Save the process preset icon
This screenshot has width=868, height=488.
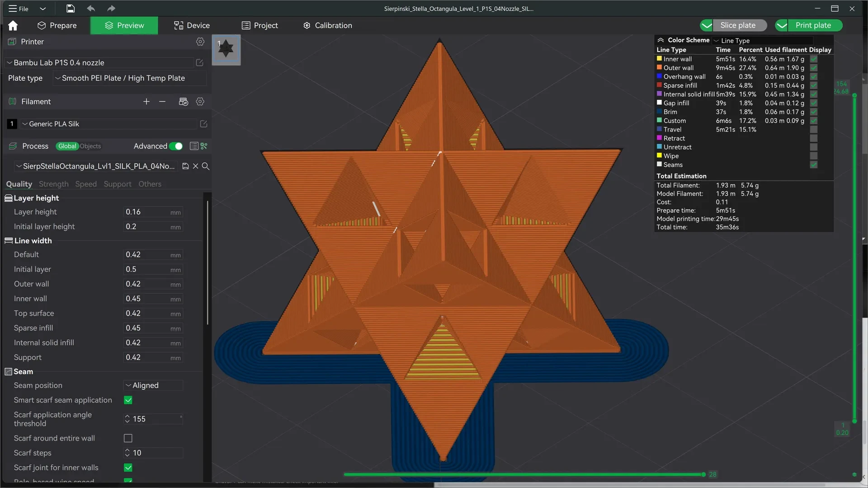[x=185, y=166]
